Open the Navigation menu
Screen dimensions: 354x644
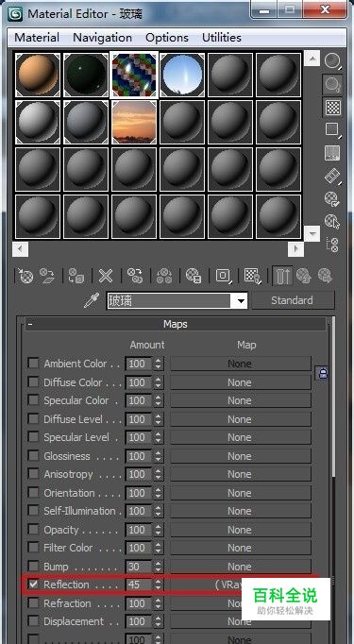click(102, 38)
